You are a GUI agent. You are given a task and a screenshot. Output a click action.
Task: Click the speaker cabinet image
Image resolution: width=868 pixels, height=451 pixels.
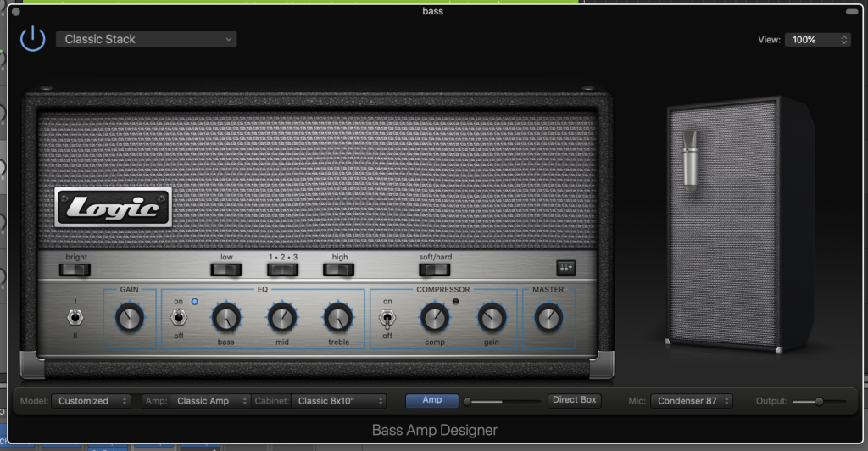739,224
